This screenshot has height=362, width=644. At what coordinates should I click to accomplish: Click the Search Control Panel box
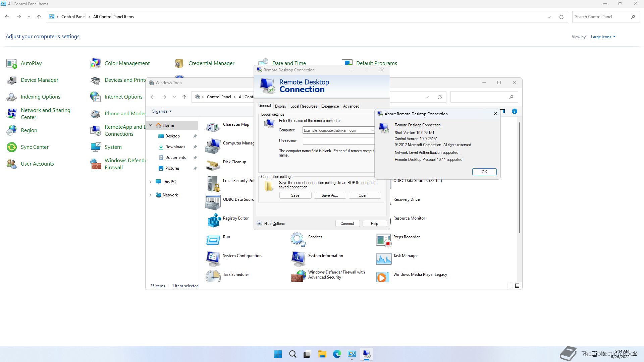pos(605,17)
